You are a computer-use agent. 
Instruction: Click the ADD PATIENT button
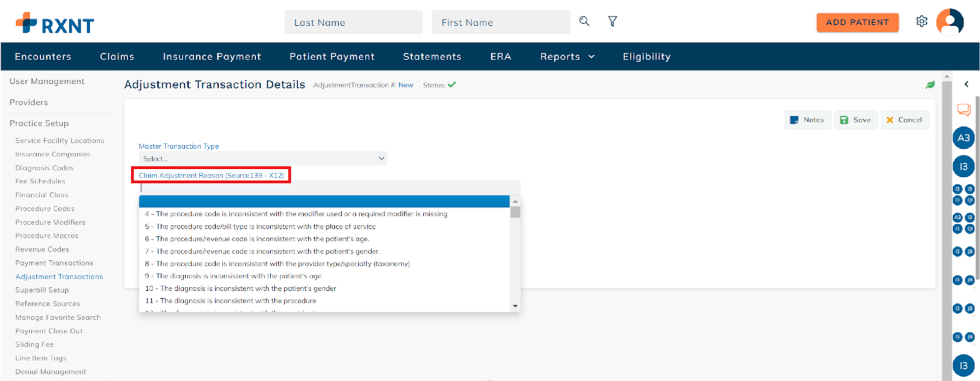tap(857, 23)
